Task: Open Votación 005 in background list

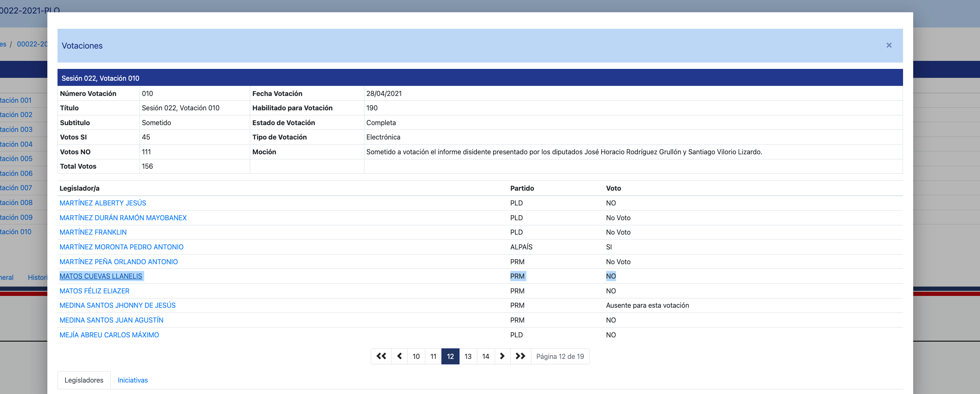Action: pyautogui.click(x=16, y=159)
